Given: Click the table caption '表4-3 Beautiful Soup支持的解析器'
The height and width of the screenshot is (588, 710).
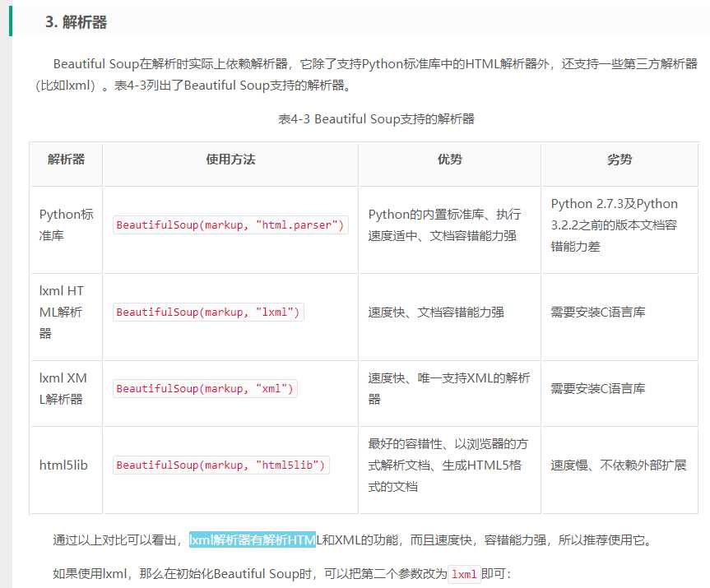Looking at the screenshot, I should [x=376, y=119].
